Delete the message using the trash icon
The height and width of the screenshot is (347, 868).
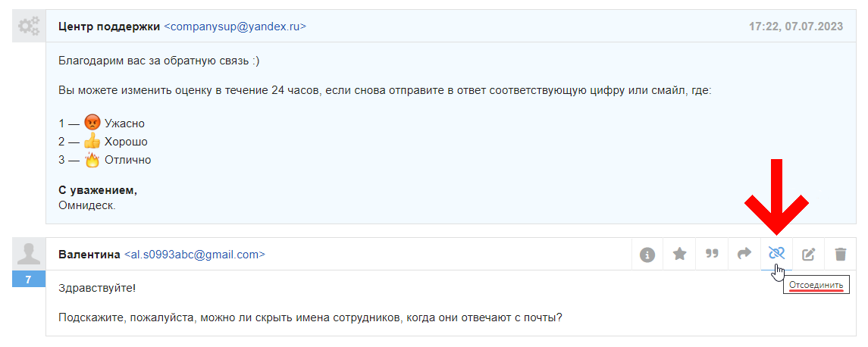[x=841, y=255]
